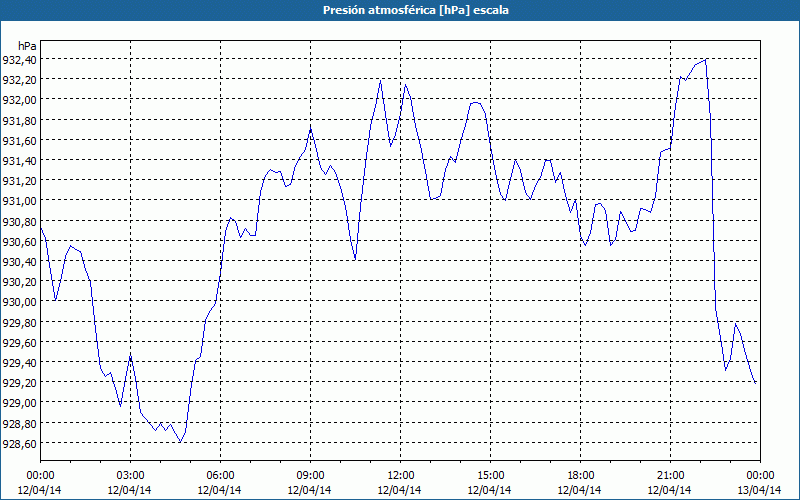800x500 pixels.
Task: Click the 929,60 y-axis value
Action: (x=19, y=343)
